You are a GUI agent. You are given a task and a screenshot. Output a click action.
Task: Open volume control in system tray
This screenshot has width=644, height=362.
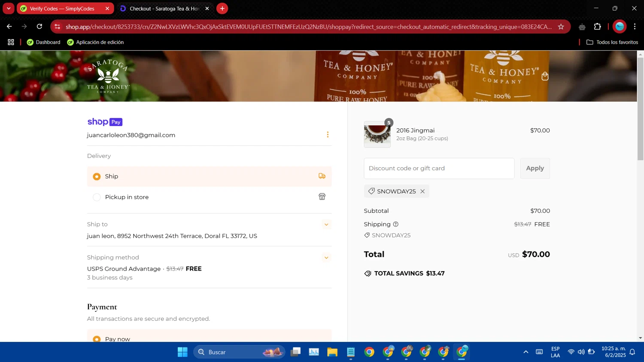(x=581, y=352)
